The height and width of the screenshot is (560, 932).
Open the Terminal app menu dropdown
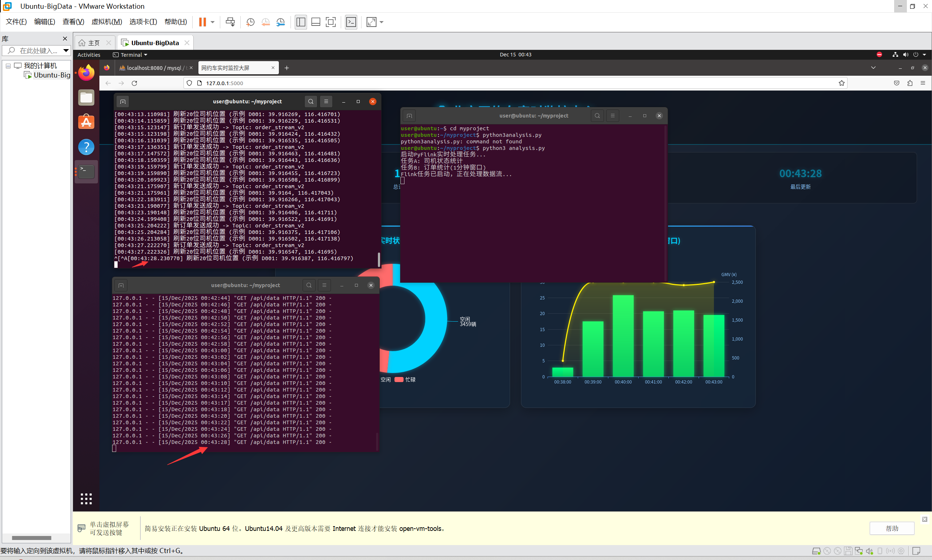(x=131, y=55)
